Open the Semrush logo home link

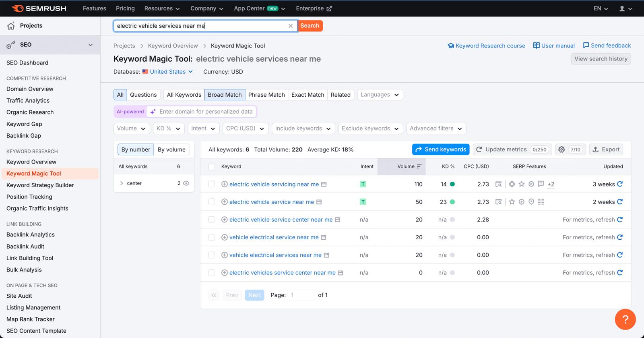tap(39, 8)
